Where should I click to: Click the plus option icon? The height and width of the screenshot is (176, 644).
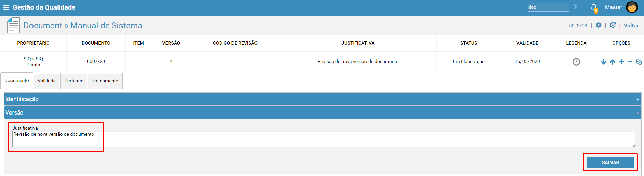[x=621, y=62]
